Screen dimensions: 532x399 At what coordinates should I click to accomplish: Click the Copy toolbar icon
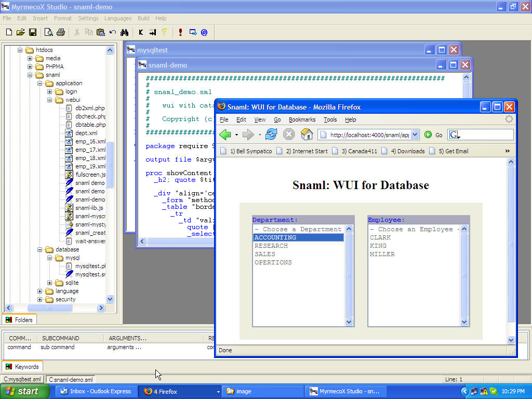(89, 32)
